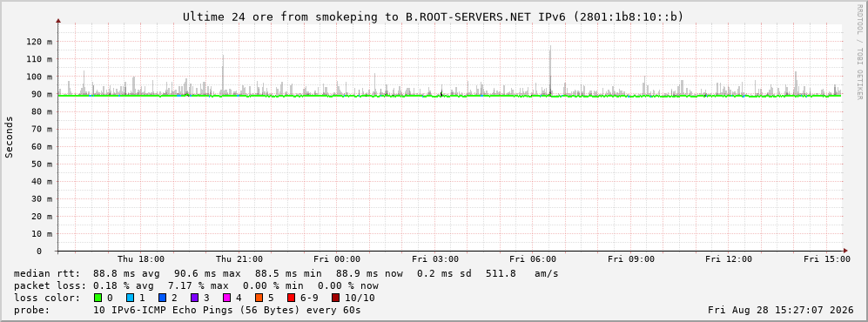868x322 pixels.
Task: Click the Fri 00:00 time axis label
Action: click(337, 259)
